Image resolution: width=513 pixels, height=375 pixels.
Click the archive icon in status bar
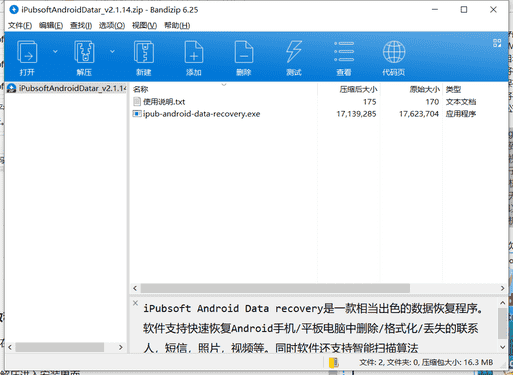pyautogui.click(x=333, y=363)
